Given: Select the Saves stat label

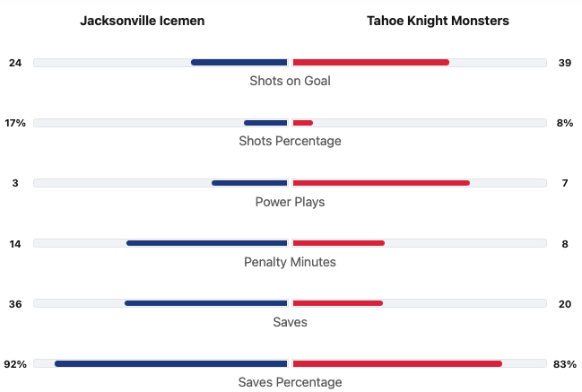Looking at the screenshot, I should point(290,322).
